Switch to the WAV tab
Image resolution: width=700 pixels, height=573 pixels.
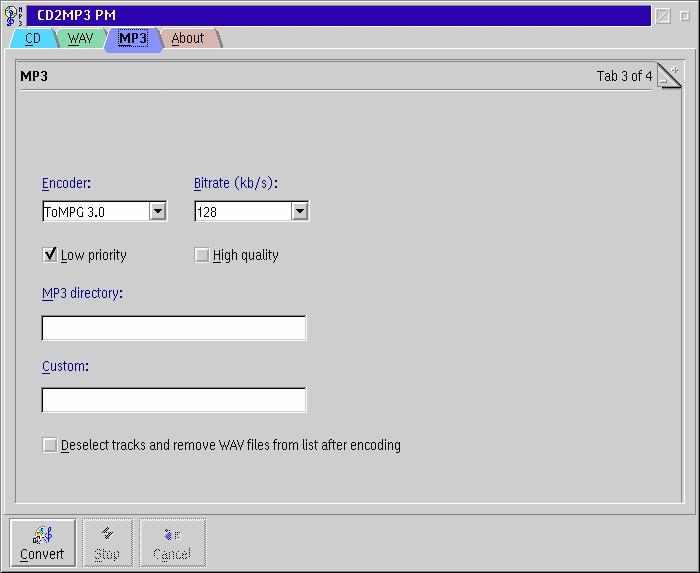pos(80,38)
